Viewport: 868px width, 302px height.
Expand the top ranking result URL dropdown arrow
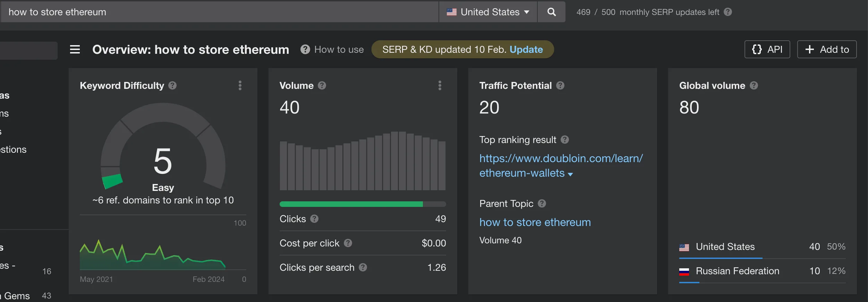570,174
